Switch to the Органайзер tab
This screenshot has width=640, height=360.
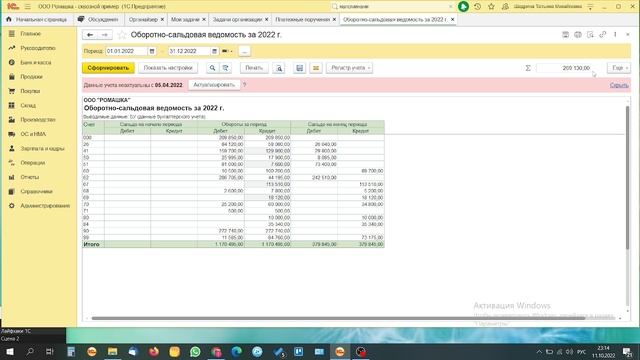(143, 19)
